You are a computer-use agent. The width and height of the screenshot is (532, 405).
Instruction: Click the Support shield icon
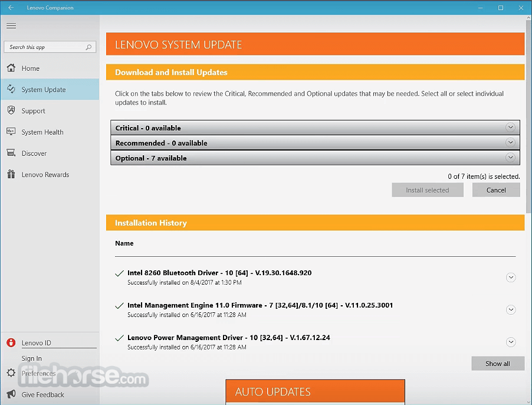point(11,110)
